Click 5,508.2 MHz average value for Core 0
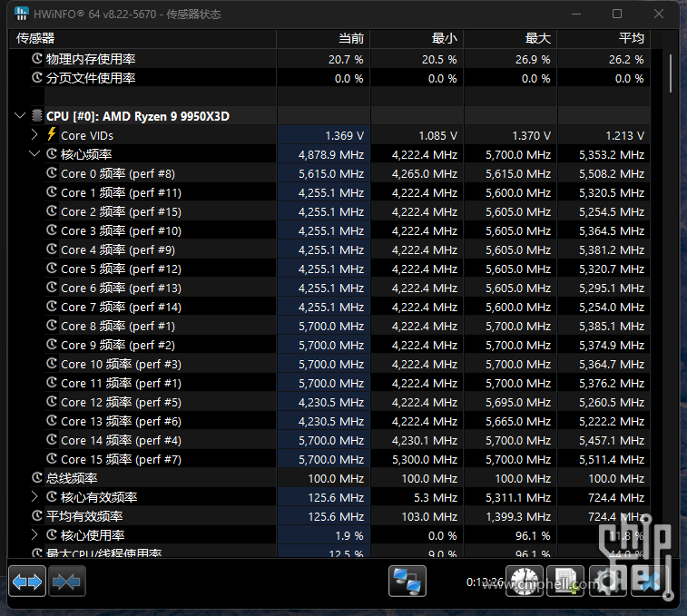 point(611,174)
